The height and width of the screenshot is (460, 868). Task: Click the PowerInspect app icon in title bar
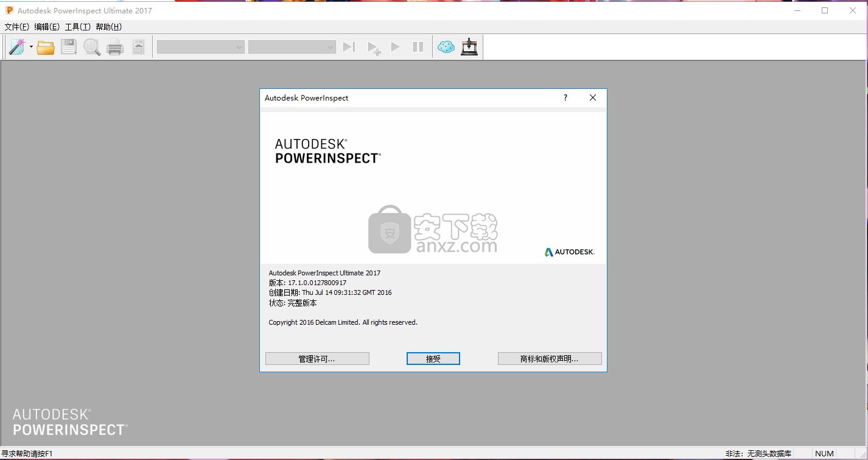click(x=9, y=10)
